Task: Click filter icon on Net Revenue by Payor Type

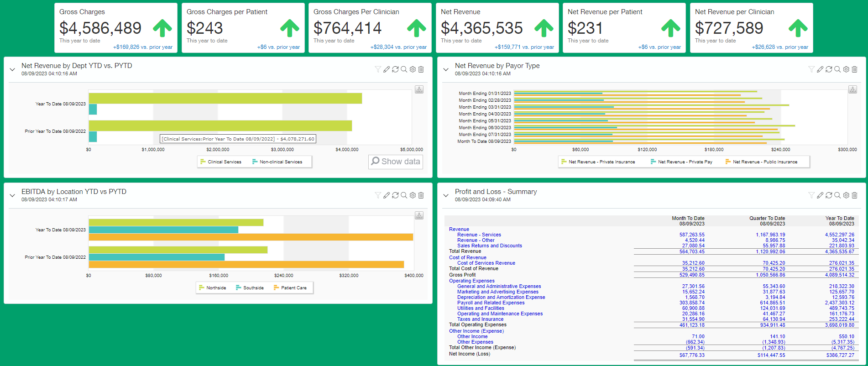Action: [x=811, y=69]
